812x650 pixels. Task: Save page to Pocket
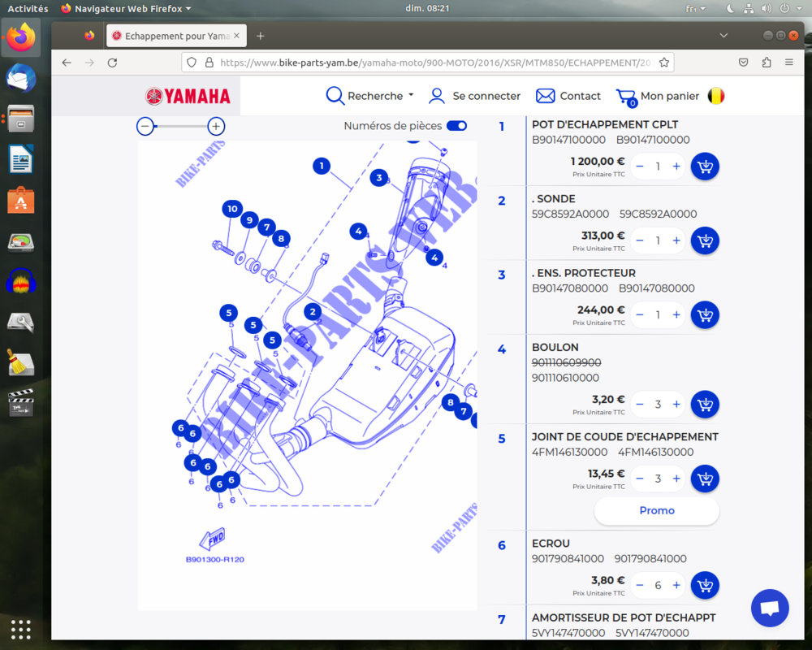tap(743, 63)
